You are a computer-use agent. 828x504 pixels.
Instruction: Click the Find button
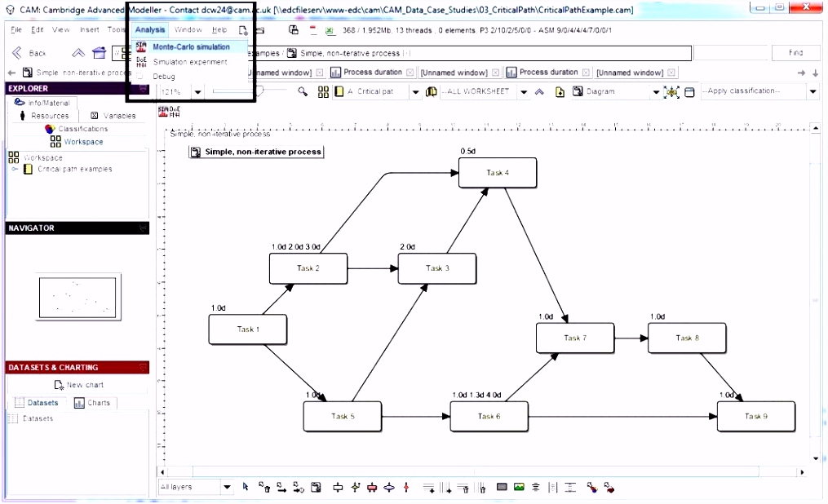[x=796, y=53]
